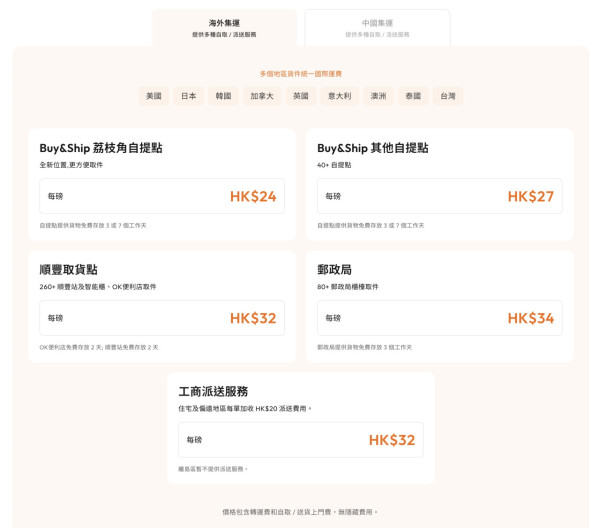Open the Buy&Ship 其他自提點 card title
The image size is (600, 528).
click(x=373, y=148)
